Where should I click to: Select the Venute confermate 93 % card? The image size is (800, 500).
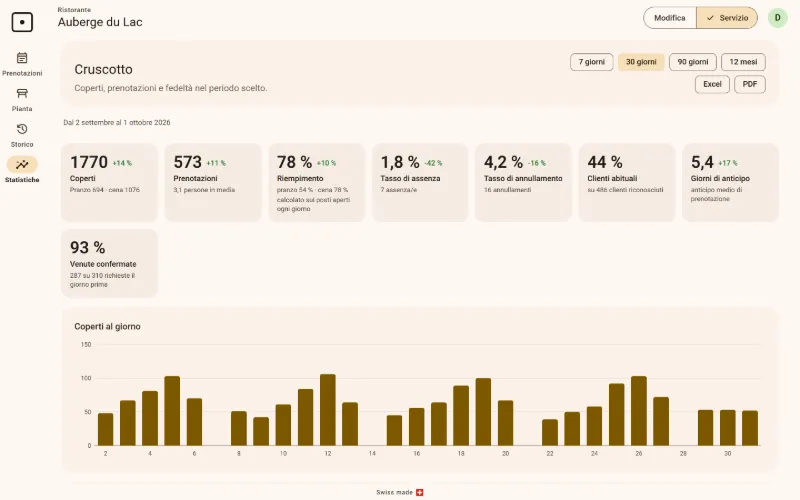coord(109,263)
